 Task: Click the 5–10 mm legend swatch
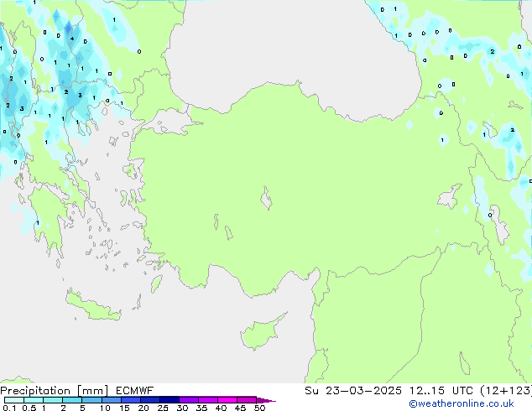(x=91, y=400)
